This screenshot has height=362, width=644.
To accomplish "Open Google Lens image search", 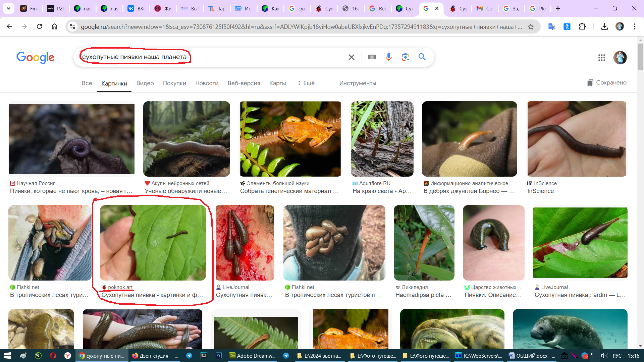I will [x=405, y=57].
